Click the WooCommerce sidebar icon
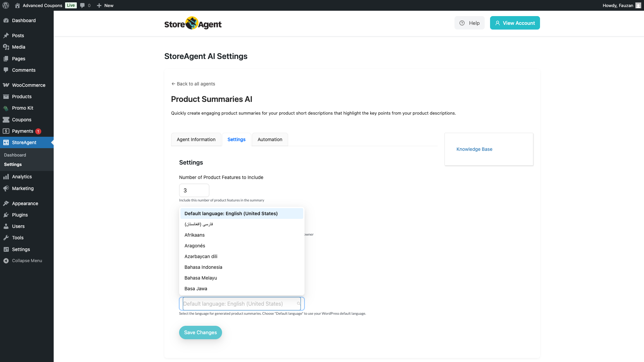 coord(6,85)
